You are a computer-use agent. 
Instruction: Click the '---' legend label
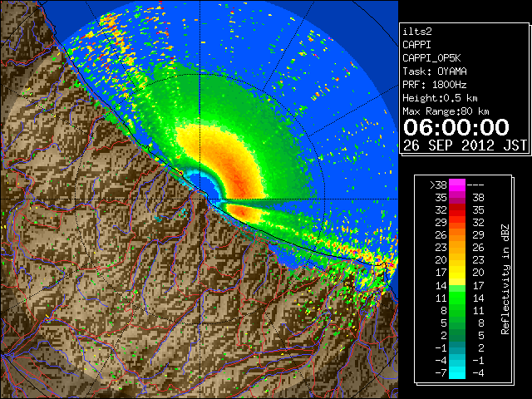pos(475,185)
